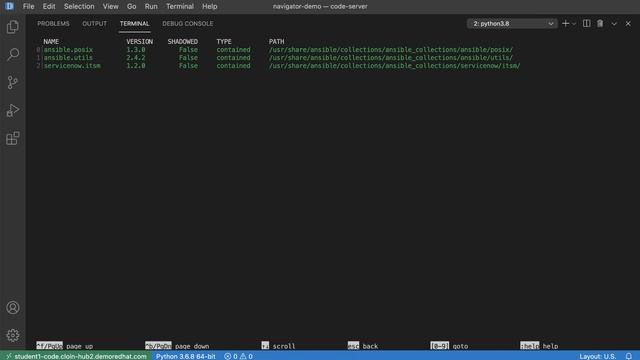
Task: Create a new terminal with plus icon
Action: click(565, 24)
